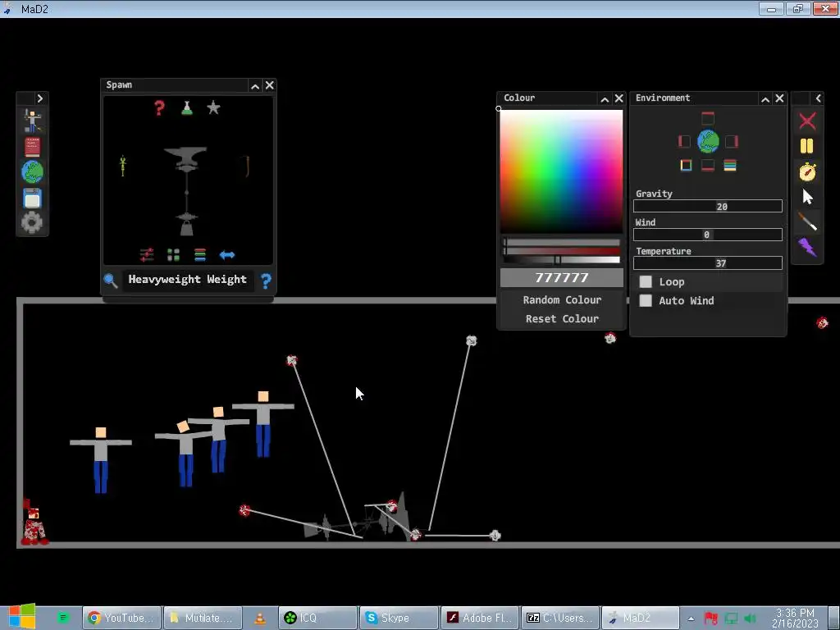Switch to Mutilate folder taskbar item

pos(203,618)
